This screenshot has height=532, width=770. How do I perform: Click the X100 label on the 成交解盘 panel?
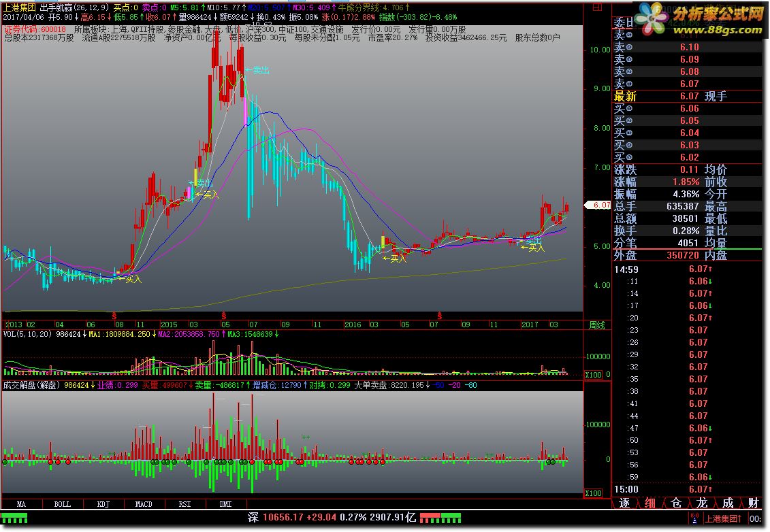tap(593, 493)
